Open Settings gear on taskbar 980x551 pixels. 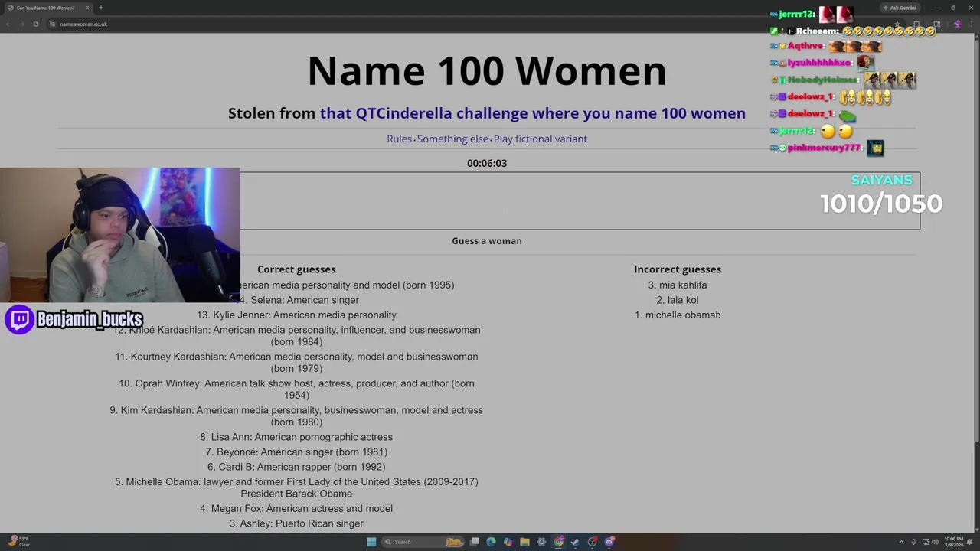pyautogui.click(x=541, y=542)
